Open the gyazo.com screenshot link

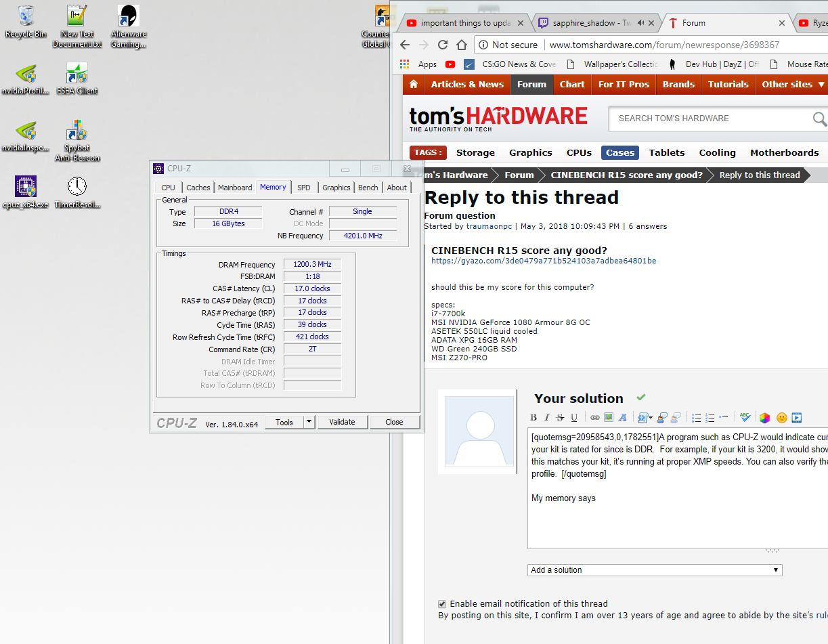(x=544, y=261)
